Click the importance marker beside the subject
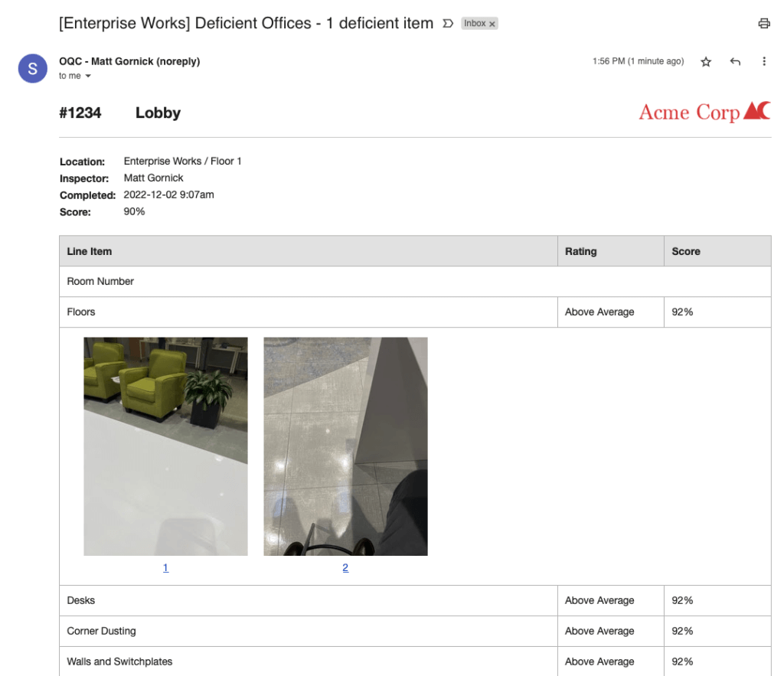Screen dimensions: 784x676 (x=449, y=24)
